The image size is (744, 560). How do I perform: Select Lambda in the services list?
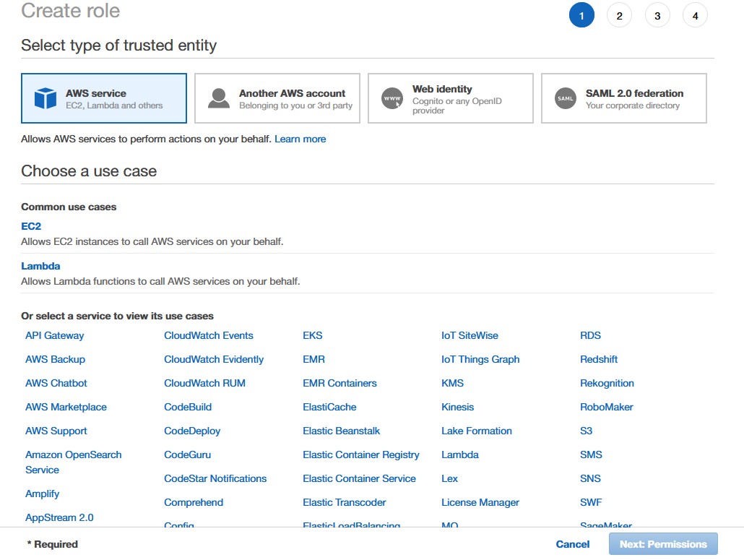460,455
